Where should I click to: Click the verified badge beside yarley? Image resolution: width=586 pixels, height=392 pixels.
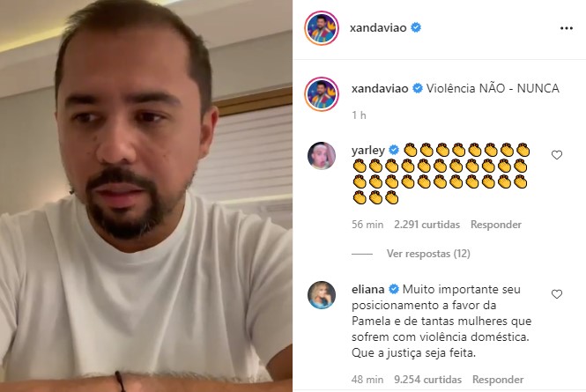click(394, 151)
